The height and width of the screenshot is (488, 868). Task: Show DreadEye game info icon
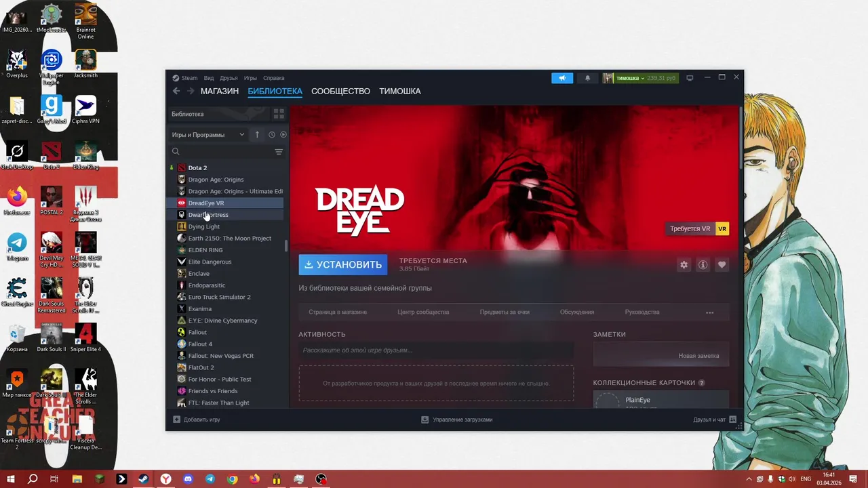point(703,265)
